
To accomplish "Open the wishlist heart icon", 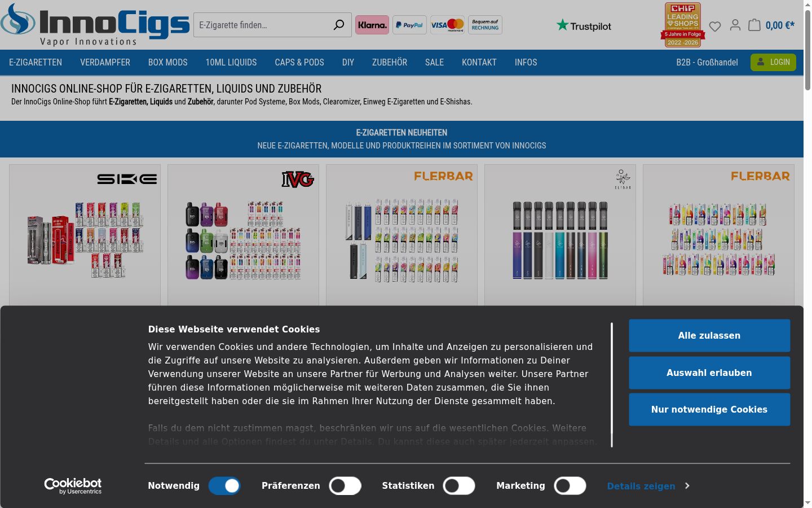I will pyautogui.click(x=715, y=26).
